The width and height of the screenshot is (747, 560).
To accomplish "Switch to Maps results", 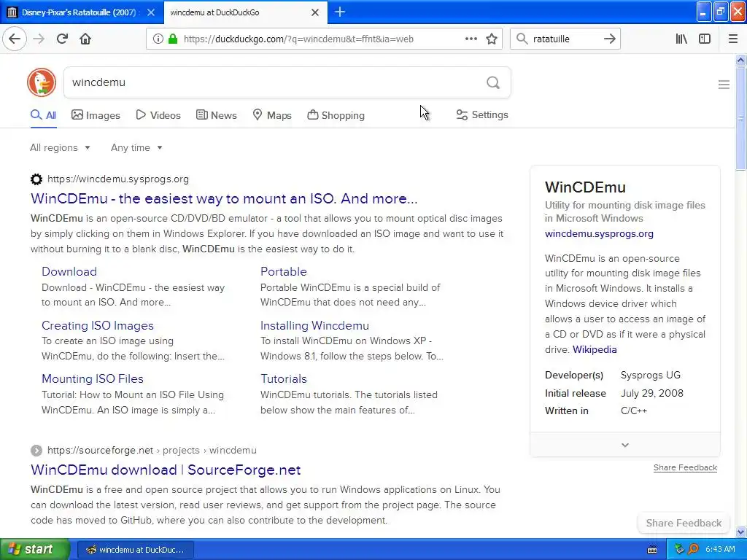I will pos(272,115).
